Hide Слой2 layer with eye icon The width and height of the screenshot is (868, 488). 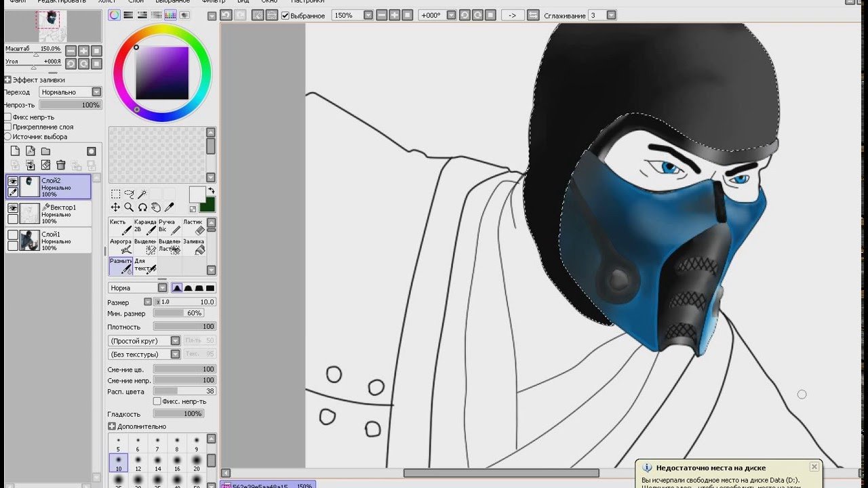tap(12, 181)
